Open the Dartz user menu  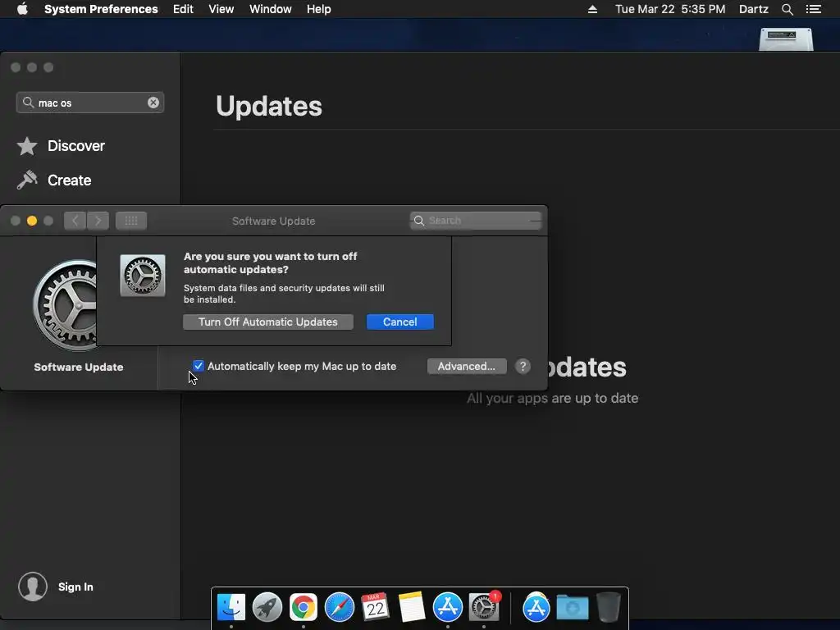pyautogui.click(x=754, y=9)
